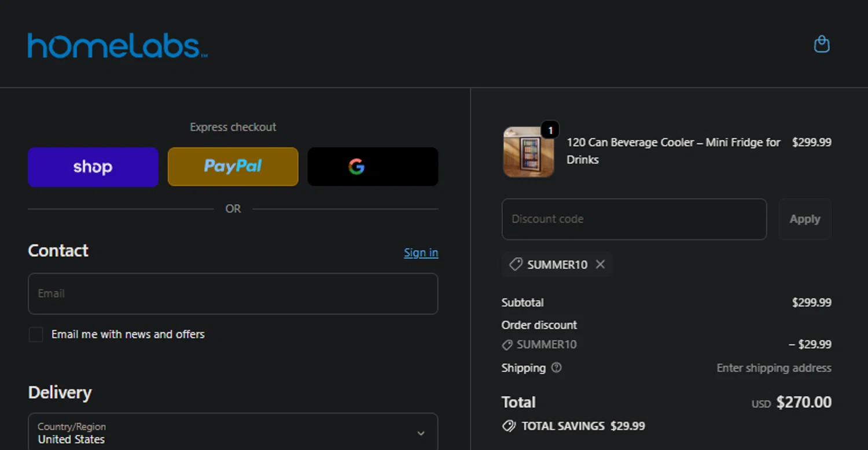
Task: Click the beverage cooler product thumbnail
Action: coord(528,152)
